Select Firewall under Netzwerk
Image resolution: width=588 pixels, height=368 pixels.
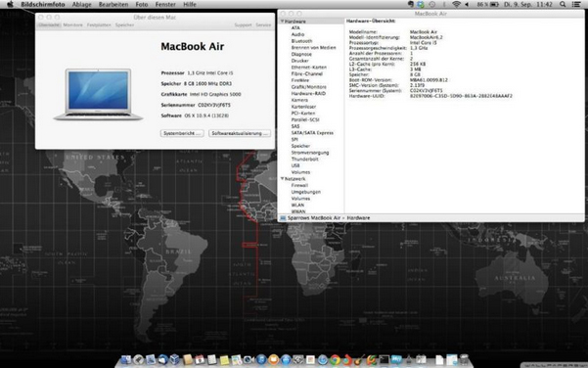tap(299, 185)
